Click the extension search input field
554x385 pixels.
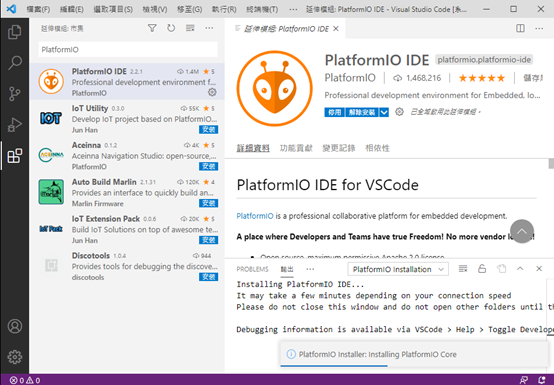[x=128, y=49]
